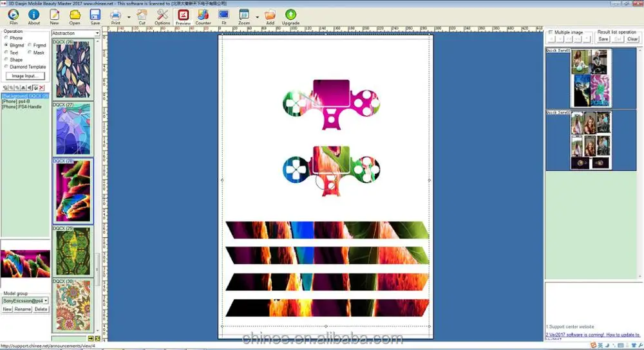Viewport: 644px width, 350px height.
Task: Click the upper controller skin on canvas
Action: pos(331,105)
